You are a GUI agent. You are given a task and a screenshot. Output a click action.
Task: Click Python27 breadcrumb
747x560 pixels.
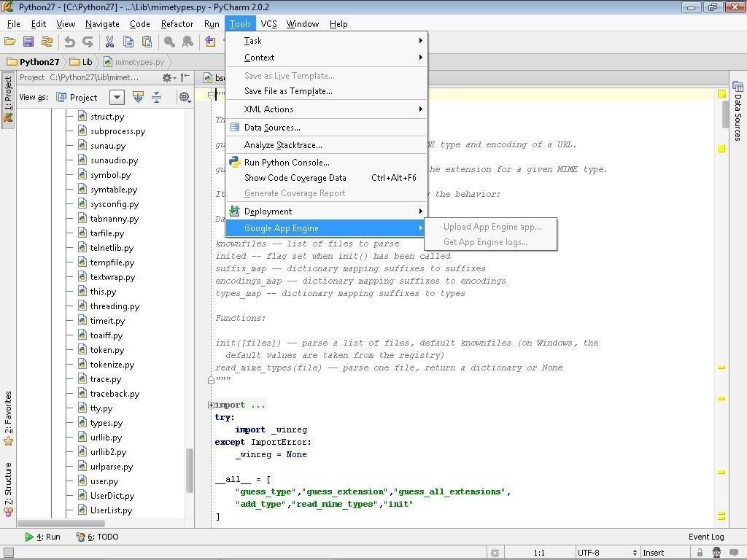pyautogui.click(x=34, y=62)
